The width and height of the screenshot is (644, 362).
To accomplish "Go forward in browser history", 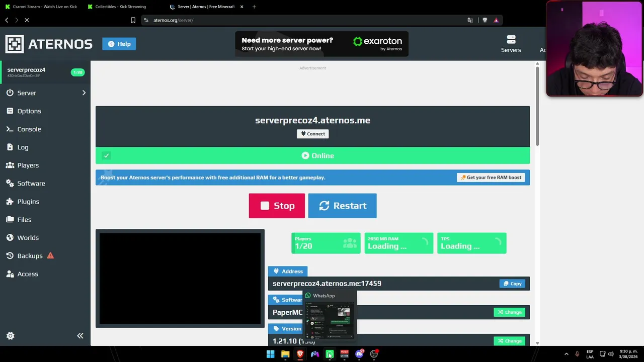I will (x=17, y=20).
